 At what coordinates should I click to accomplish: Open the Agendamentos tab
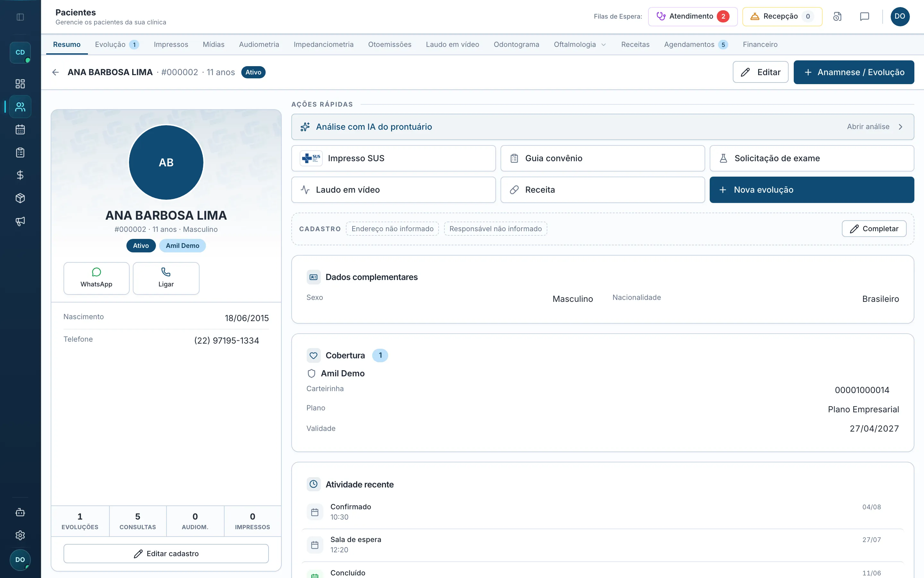pos(696,44)
